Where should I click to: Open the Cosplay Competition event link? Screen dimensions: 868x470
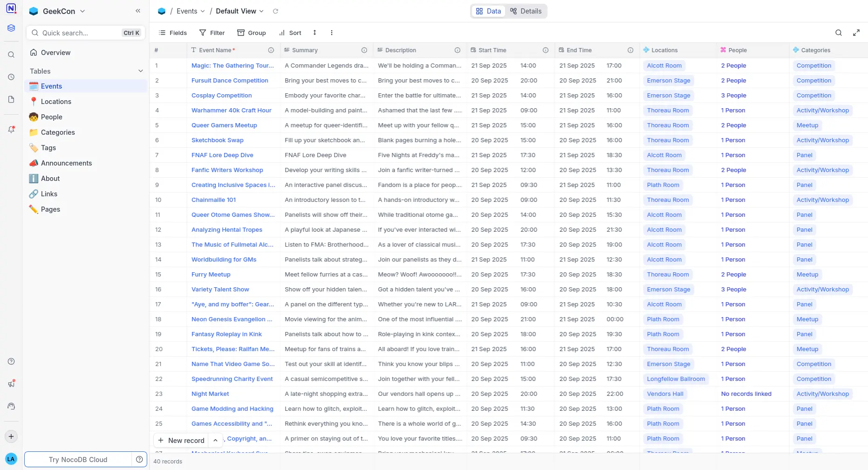tap(221, 96)
